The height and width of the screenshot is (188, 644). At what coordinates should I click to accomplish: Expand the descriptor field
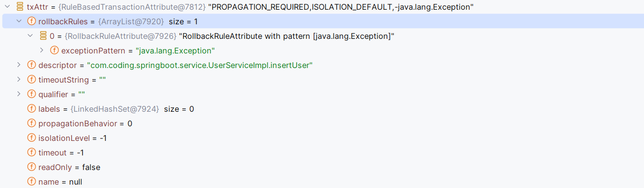click(19, 65)
